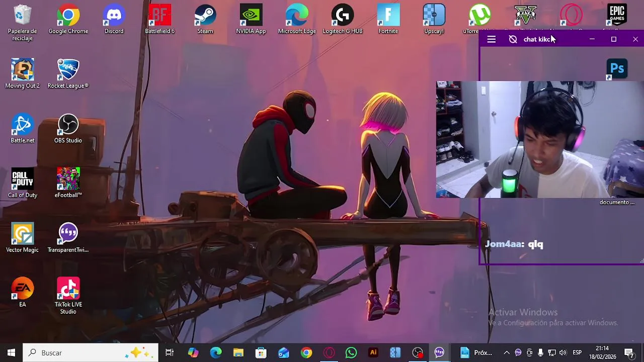Select the Upscayl desktop icon
The width and height of the screenshot is (644, 362).
(x=434, y=20)
